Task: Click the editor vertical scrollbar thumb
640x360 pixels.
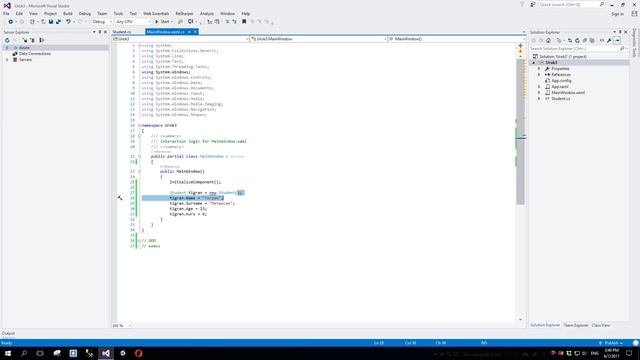Action: point(520,132)
